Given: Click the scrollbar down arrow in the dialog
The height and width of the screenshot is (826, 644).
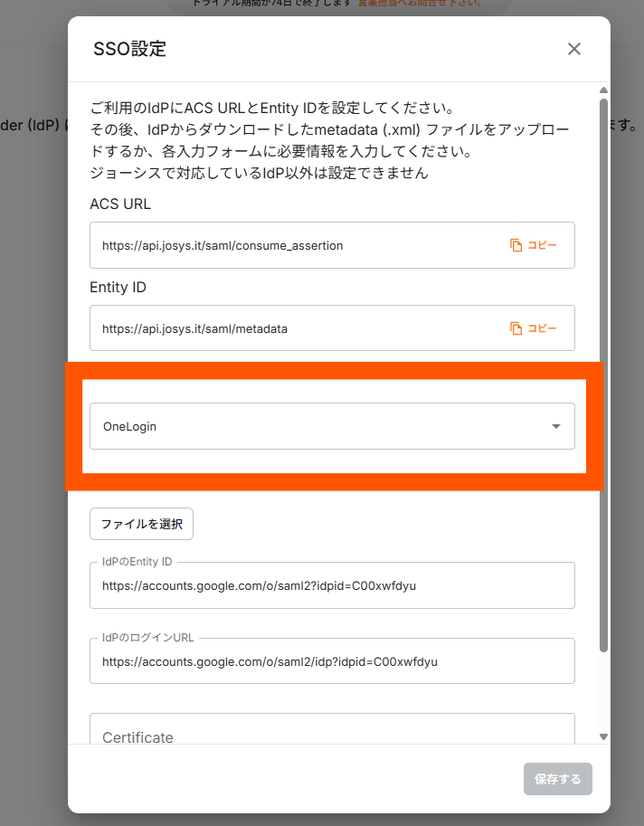Looking at the screenshot, I should 603,736.
